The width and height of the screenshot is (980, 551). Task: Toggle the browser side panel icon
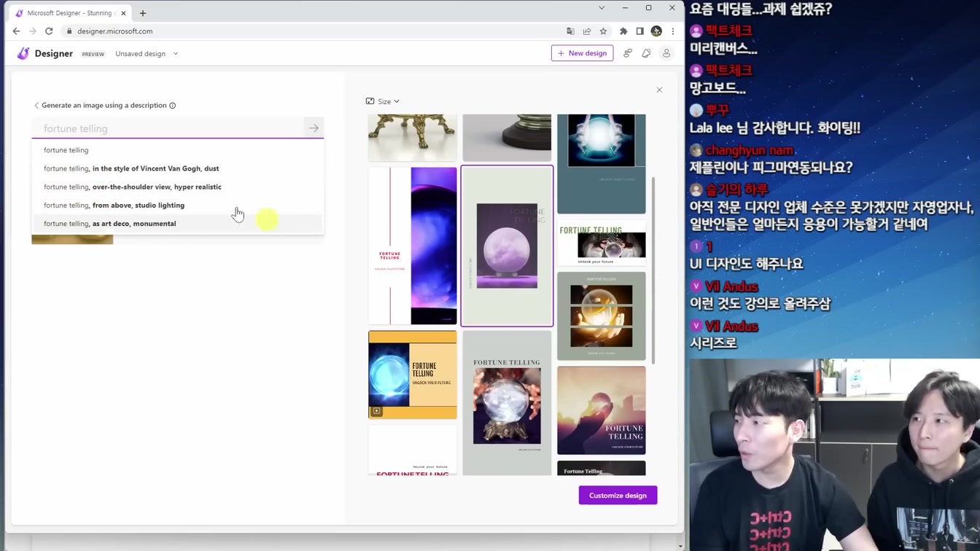pyautogui.click(x=640, y=31)
